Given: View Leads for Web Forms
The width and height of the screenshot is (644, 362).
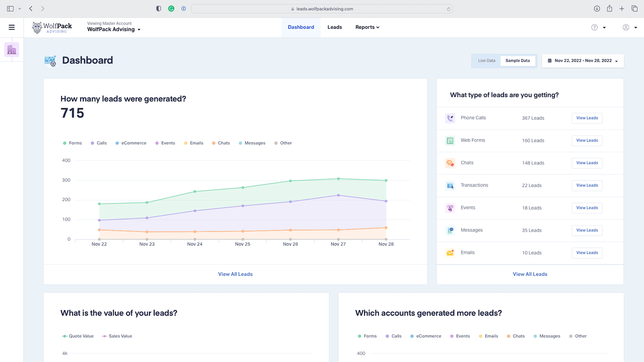Looking at the screenshot, I should click(x=587, y=141).
